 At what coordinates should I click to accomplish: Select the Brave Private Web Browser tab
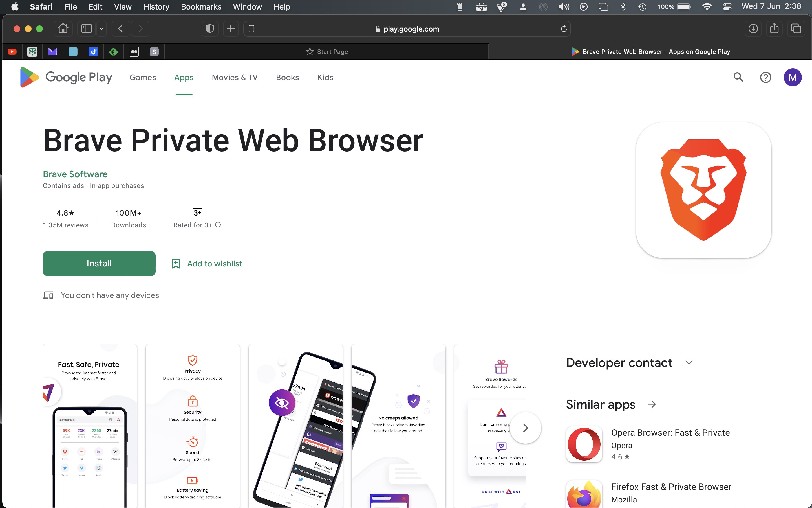[650, 52]
